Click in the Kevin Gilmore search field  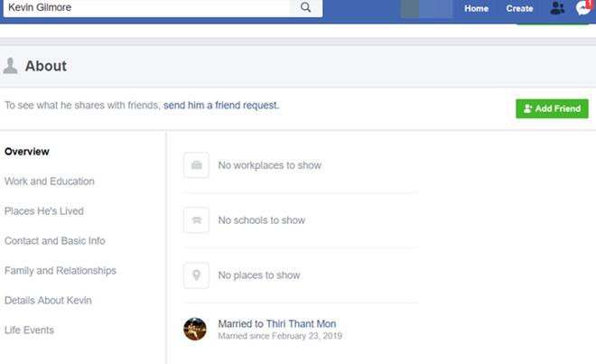(144, 8)
